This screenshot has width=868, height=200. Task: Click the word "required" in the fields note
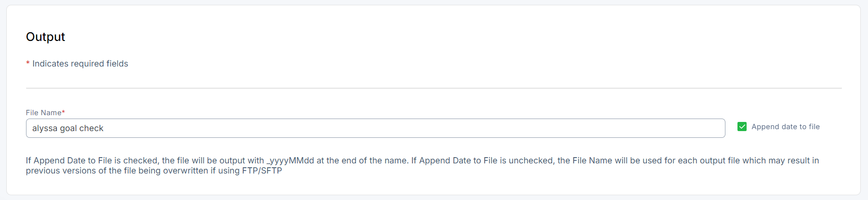pos(88,64)
